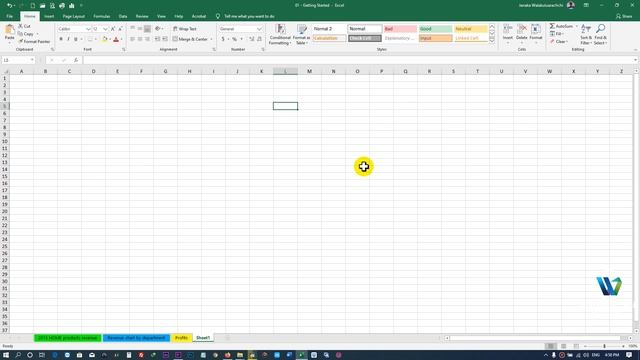Apply the Neutral cell style
Viewport: 640px width, 360px height.
[470, 29]
